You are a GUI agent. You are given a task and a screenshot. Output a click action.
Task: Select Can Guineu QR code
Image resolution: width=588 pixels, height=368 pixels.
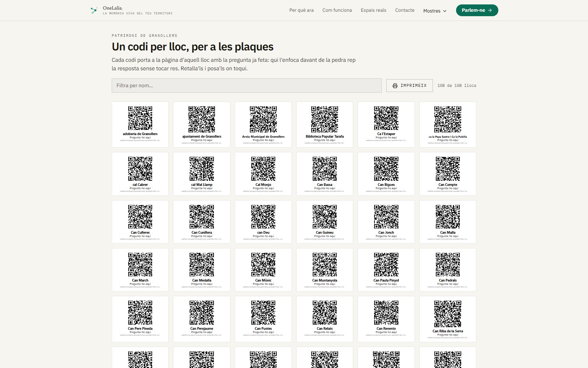pyautogui.click(x=325, y=217)
